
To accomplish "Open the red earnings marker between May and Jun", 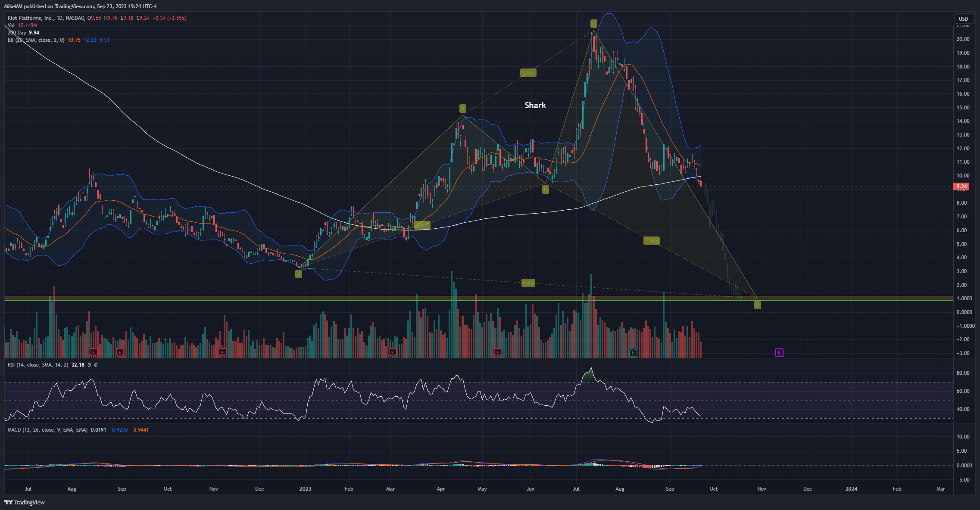I will [498, 352].
